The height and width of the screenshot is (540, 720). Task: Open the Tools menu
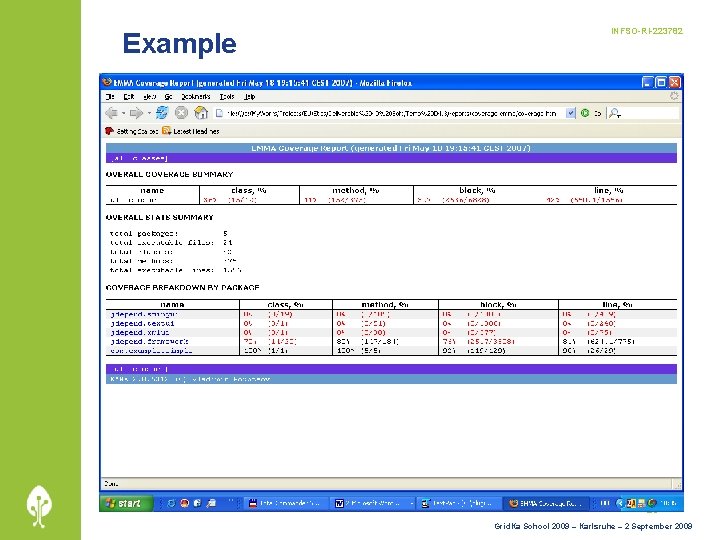227,96
